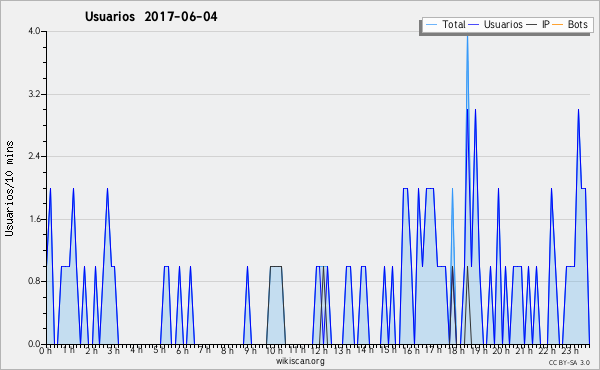Select the 'IP' legend entry
Image resolution: width=600 pixels, height=370 pixels.
coord(538,24)
